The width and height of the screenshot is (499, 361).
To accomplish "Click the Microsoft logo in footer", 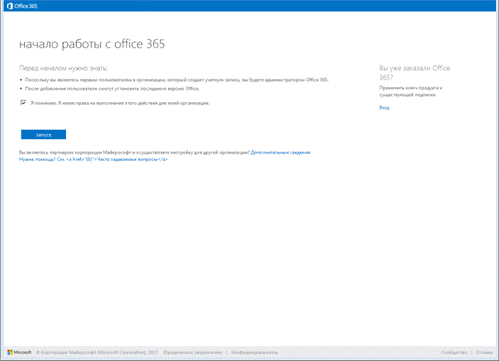I will point(19,352).
